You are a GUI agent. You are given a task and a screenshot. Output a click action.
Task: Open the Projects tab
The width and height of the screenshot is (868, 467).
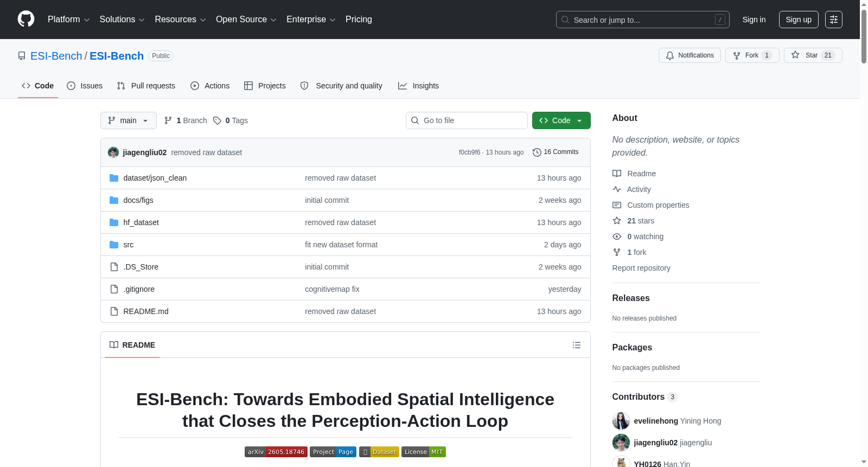click(x=265, y=86)
